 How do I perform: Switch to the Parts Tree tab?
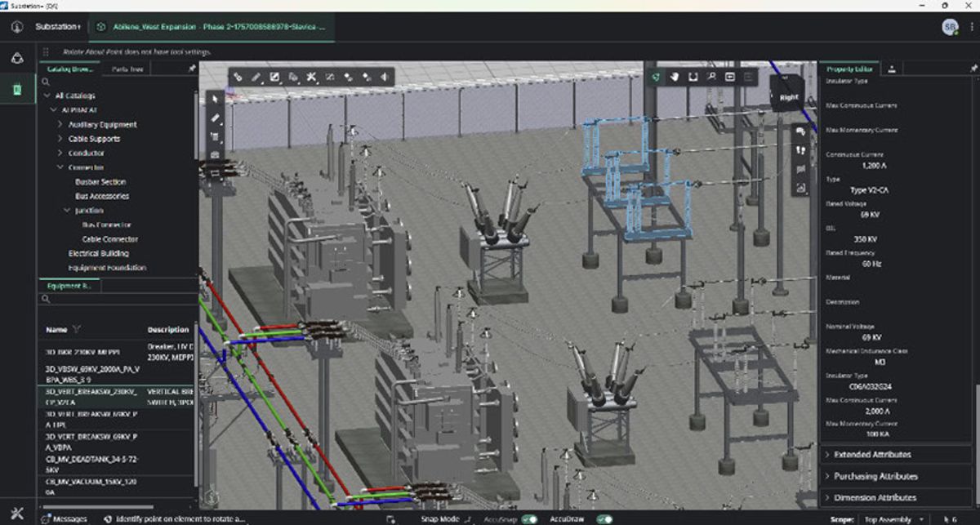click(x=128, y=69)
